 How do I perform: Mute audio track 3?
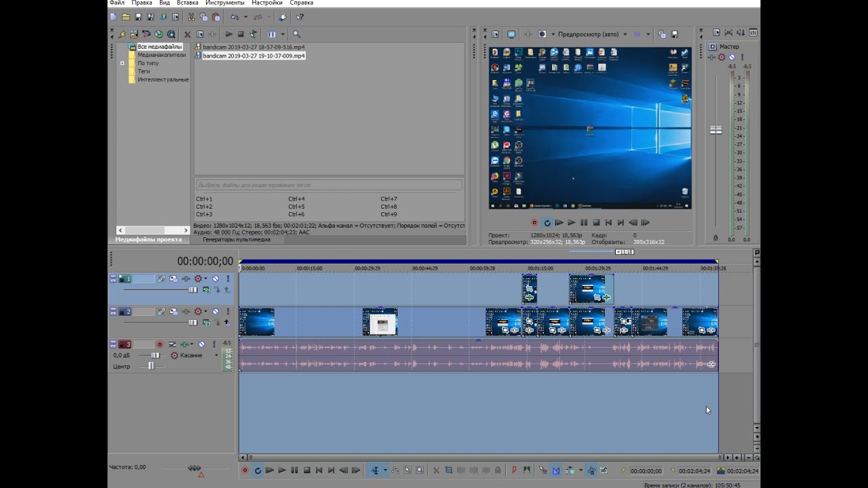(x=201, y=344)
